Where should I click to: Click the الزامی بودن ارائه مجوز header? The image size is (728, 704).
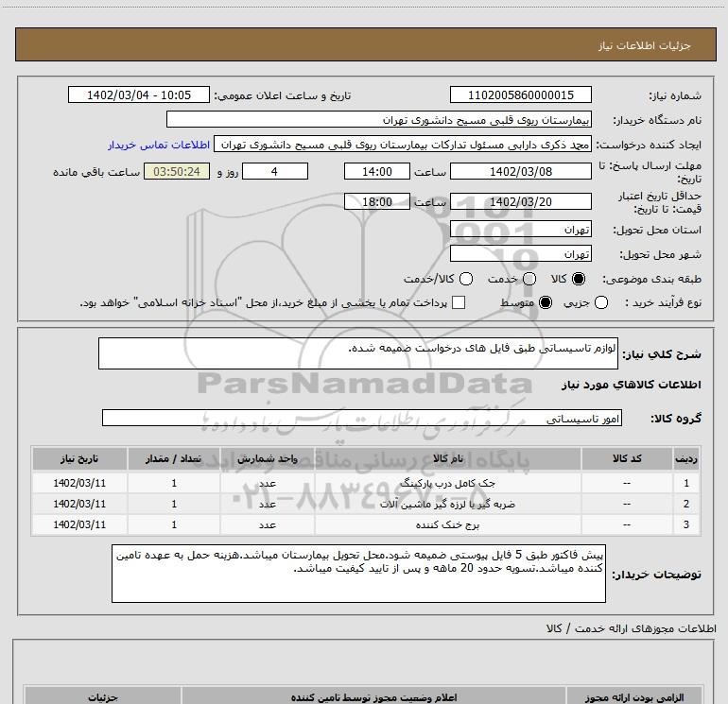634,697
